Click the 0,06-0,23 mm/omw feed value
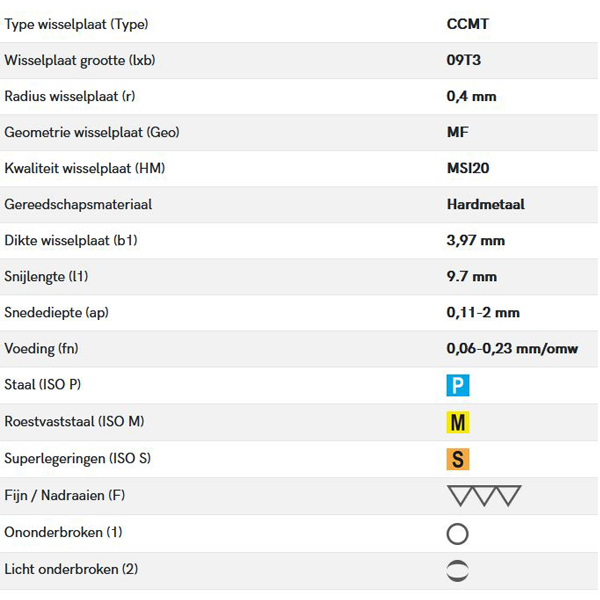The image size is (600, 600). (x=512, y=349)
